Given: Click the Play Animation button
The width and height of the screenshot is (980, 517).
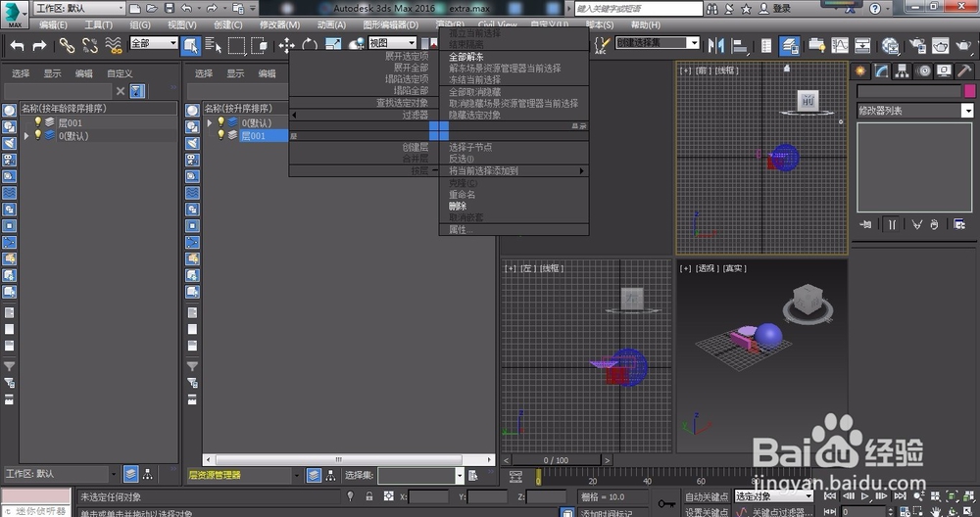Looking at the screenshot, I should pyautogui.click(x=865, y=496).
